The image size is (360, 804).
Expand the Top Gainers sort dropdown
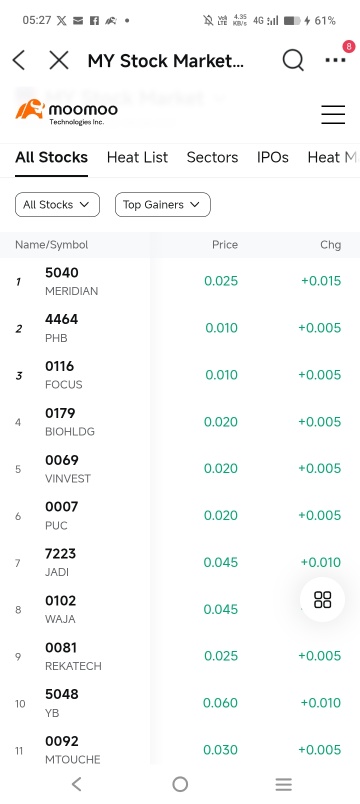pos(163,205)
